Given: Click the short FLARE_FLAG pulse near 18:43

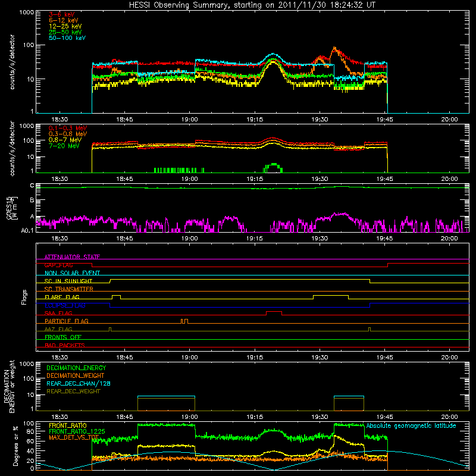Looking at the screenshot, I should click(x=116, y=296).
